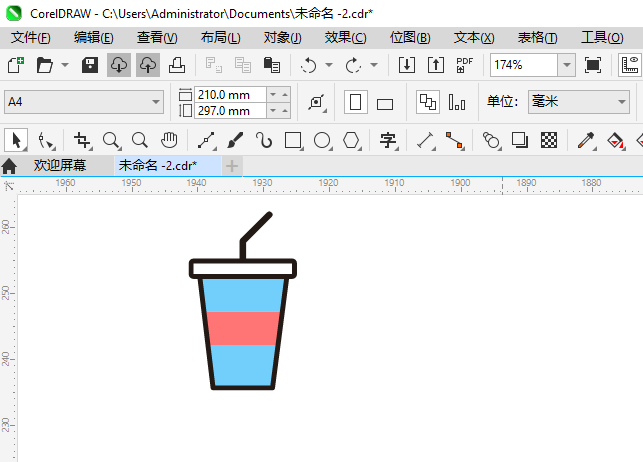Click the page height 297.0 mm field
The height and width of the screenshot is (462, 643).
(230, 111)
